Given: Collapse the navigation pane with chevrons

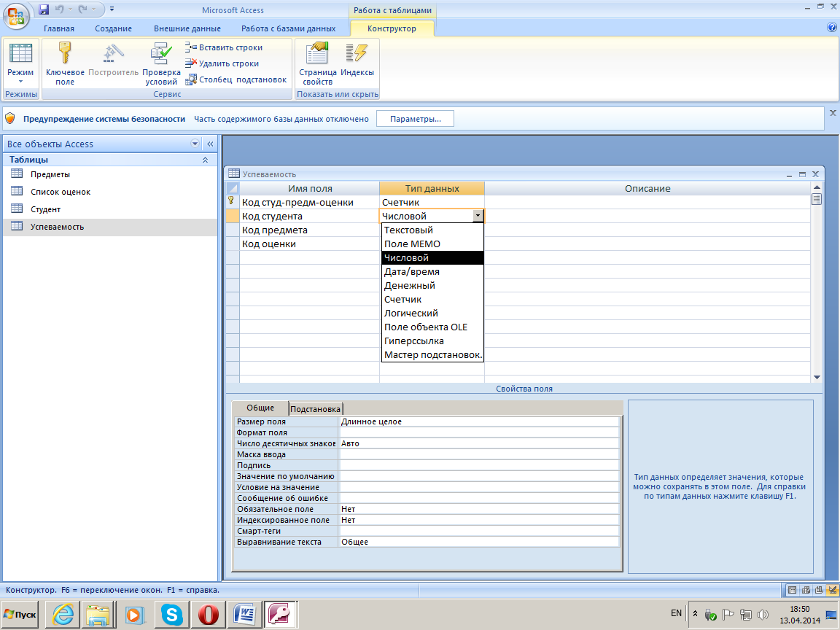Looking at the screenshot, I should coord(210,144).
